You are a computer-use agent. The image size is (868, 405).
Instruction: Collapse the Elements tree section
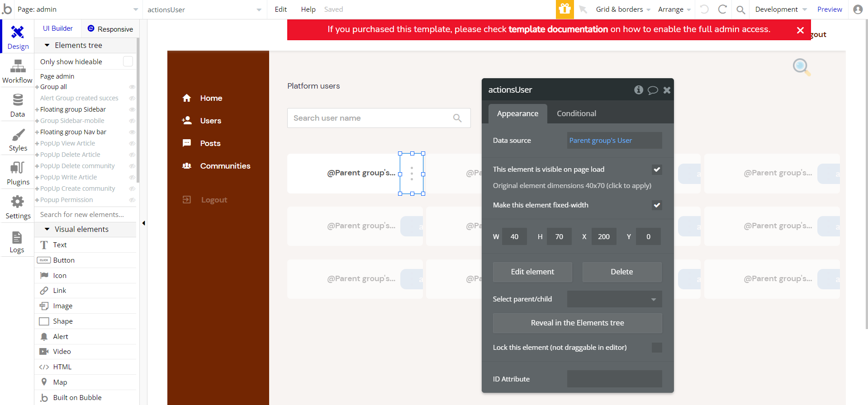click(47, 45)
